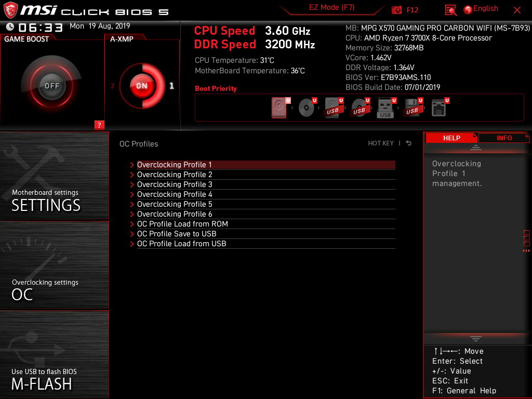Select the USB hard disk boot icon
This screenshot has width=532, height=399.
point(333,108)
